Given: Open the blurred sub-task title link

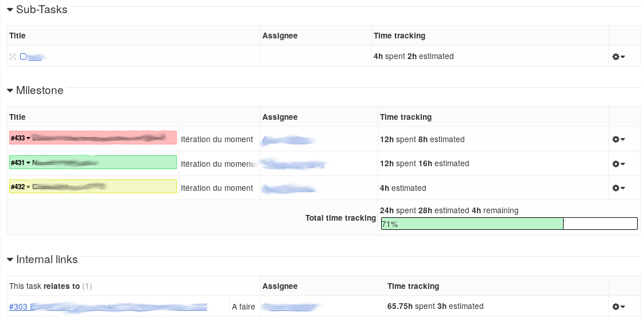Looking at the screenshot, I should (x=35, y=57).
